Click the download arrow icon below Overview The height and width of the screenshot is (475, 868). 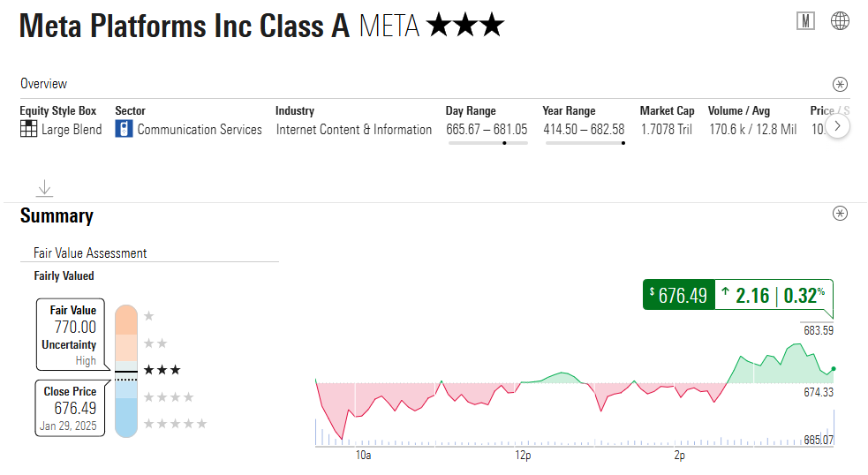(45, 188)
